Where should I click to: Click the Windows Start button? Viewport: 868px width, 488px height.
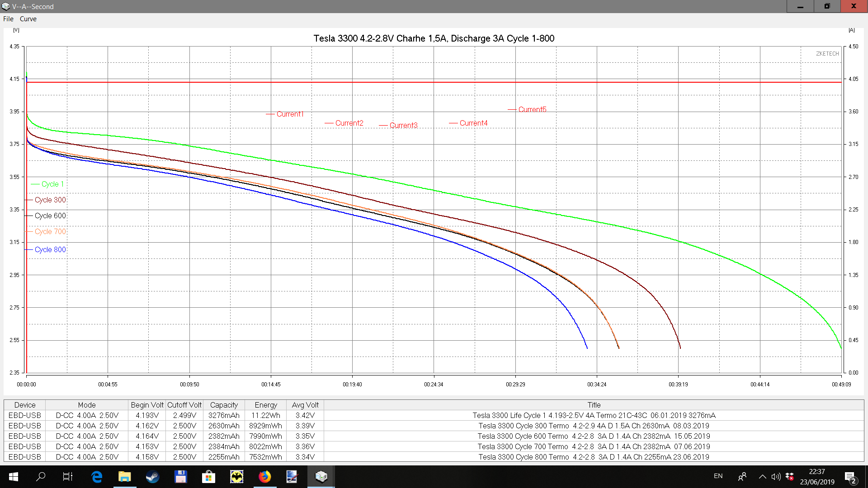13,477
